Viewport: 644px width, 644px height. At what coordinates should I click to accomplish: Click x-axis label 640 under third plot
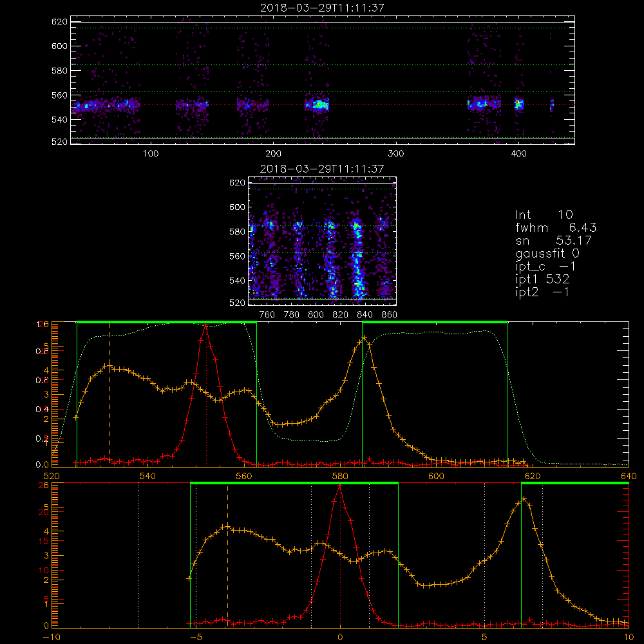pos(629,476)
